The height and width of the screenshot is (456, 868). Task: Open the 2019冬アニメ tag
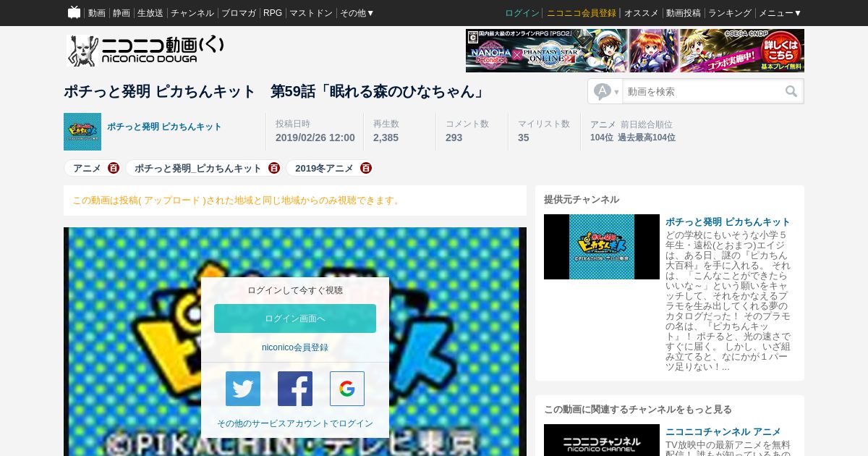(x=324, y=168)
